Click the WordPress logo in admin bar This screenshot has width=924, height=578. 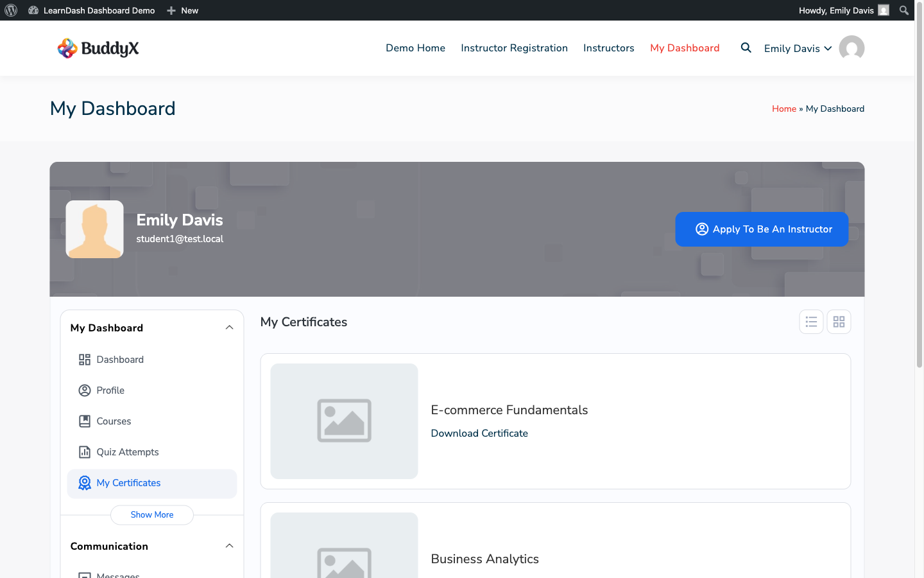[10, 10]
